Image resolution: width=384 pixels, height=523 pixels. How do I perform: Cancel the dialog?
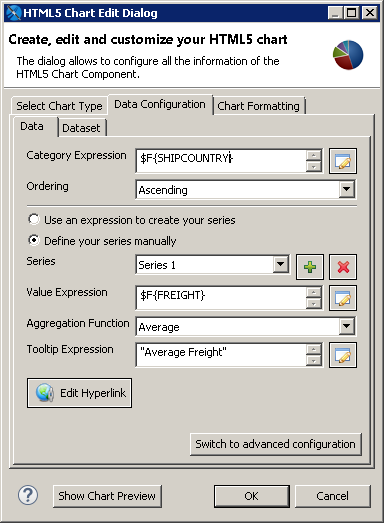(333, 496)
